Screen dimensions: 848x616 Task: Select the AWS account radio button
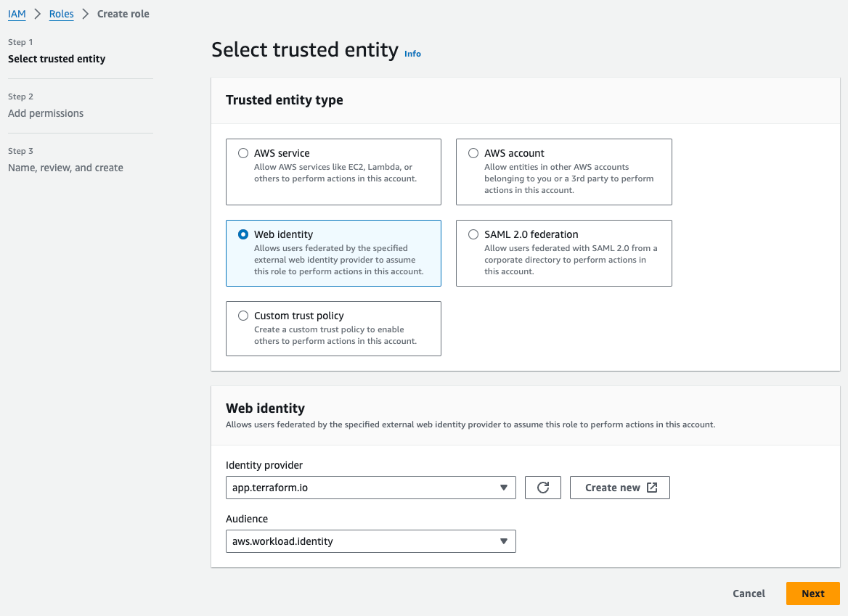click(x=473, y=153)
